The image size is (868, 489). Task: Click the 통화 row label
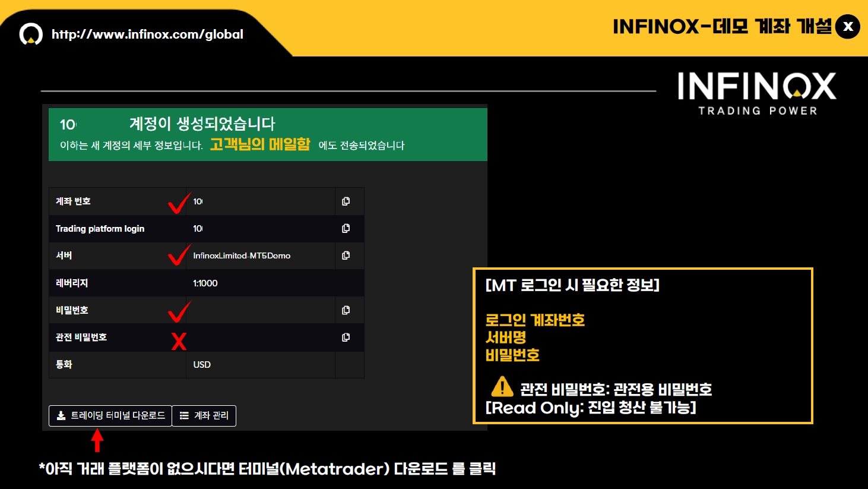pos(64,365)
